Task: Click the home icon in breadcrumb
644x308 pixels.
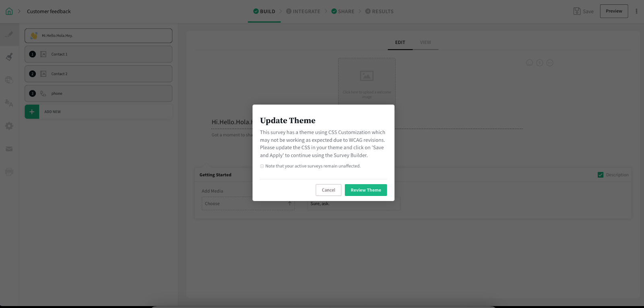Action: point(9,11)
